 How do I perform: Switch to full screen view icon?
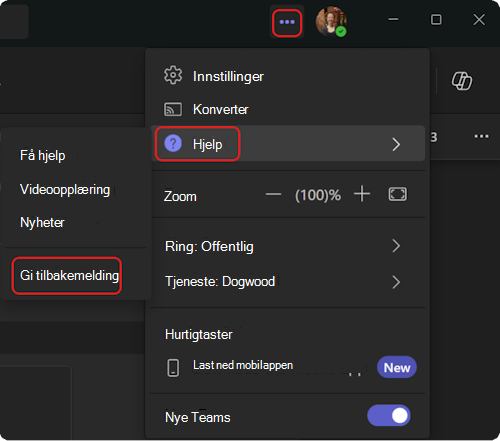pyautogui.click(x=397, y=194)
